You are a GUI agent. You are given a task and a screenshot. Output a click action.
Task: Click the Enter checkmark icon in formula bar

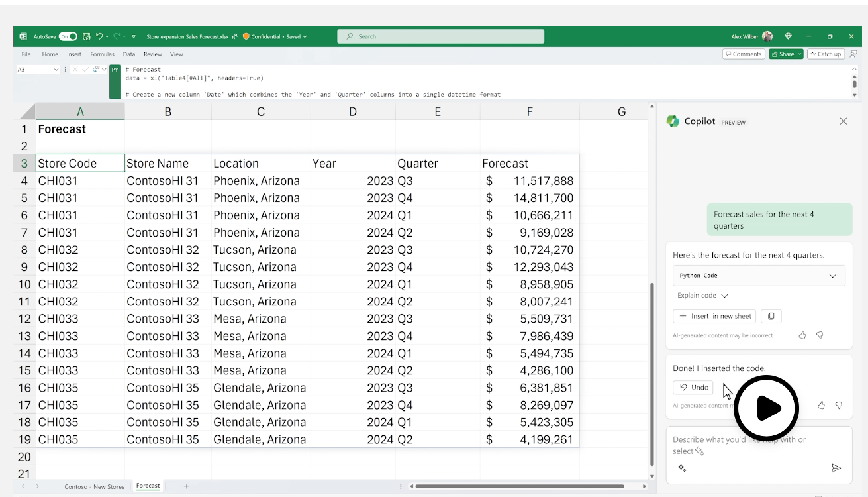85,69
